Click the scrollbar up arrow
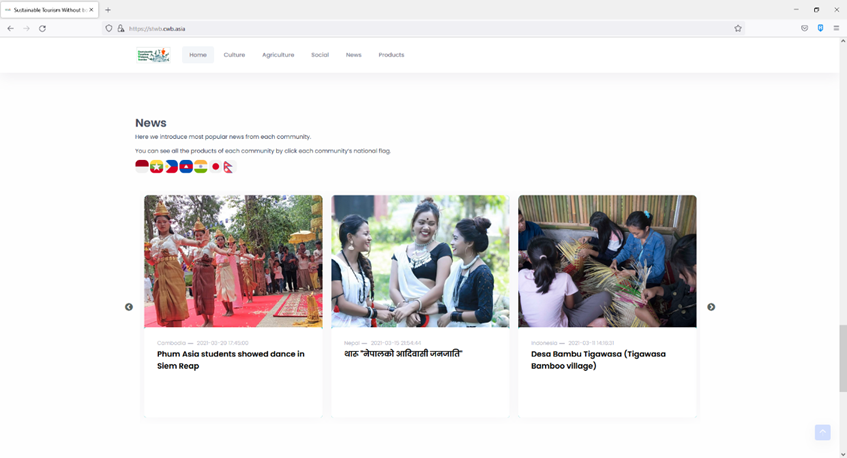This screenshot has height=458, width=847. tap(843, 41)
